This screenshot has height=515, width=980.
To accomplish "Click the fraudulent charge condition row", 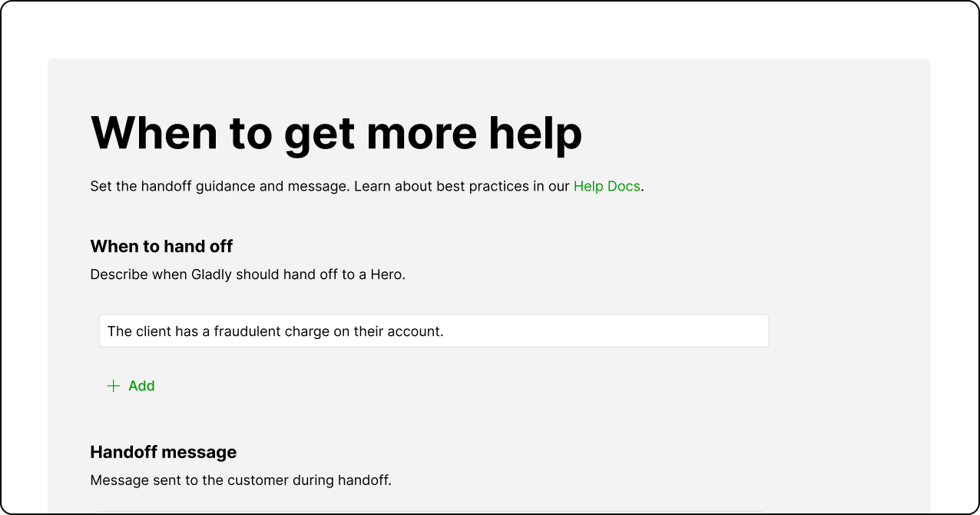I will coord(433,331).
